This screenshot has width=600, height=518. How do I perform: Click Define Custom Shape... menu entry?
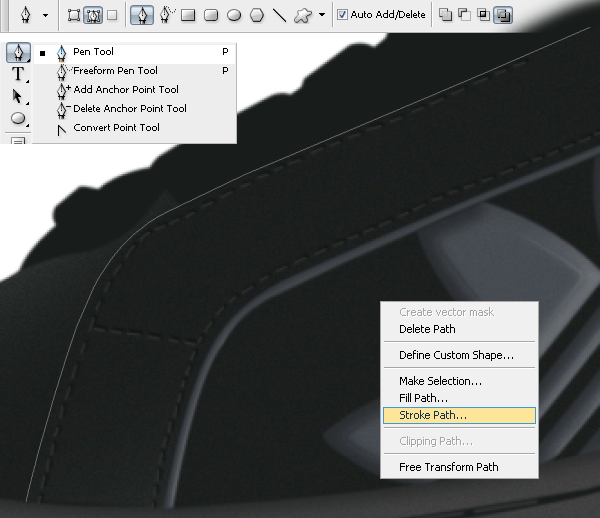pos(459,355)
